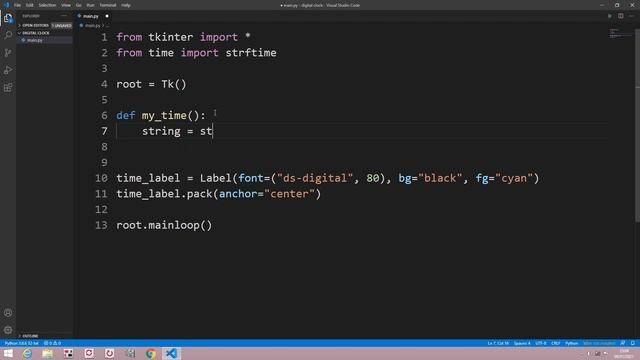Click the "center" string on line 11
Screen dimensions: 640x360
[x=289, y=194]
